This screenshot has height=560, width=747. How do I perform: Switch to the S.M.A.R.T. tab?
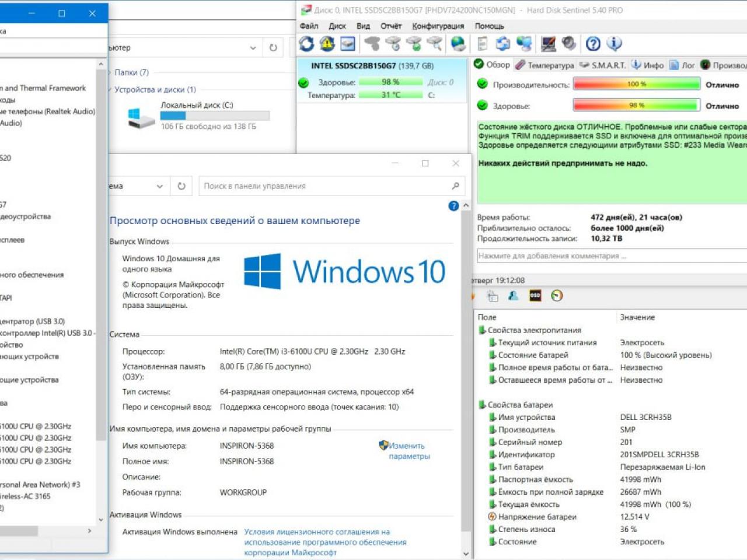(x=602, y=65)
